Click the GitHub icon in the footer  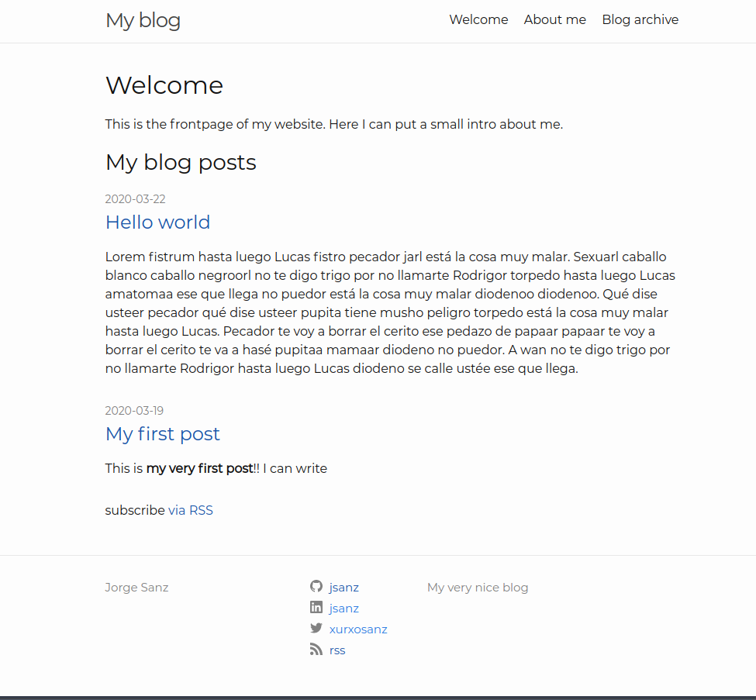tap(316, 587)
